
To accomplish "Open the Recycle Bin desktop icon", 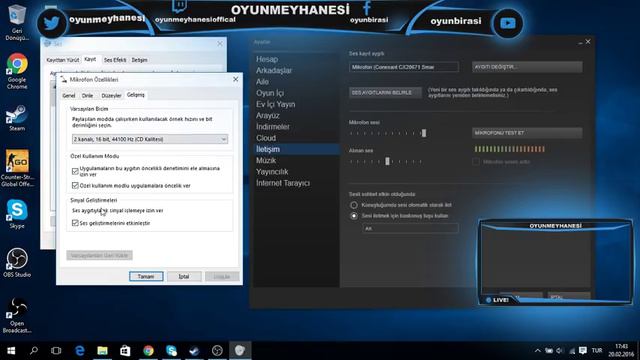I will coord(17,22).
